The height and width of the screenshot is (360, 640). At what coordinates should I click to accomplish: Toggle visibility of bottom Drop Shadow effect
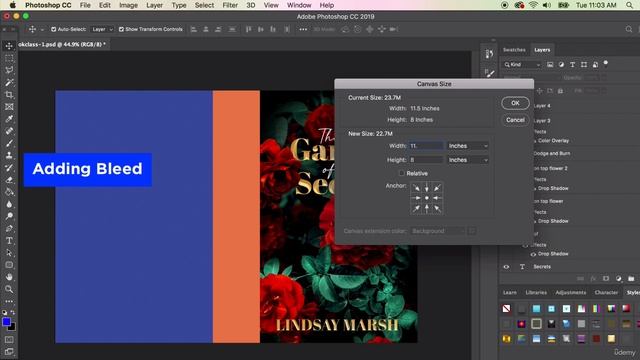(x=533, y=254)
